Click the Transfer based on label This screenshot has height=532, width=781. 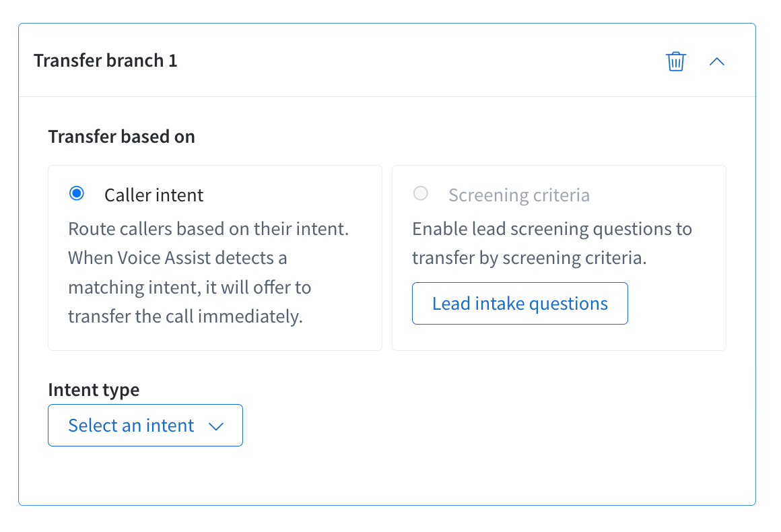[122, 137]
